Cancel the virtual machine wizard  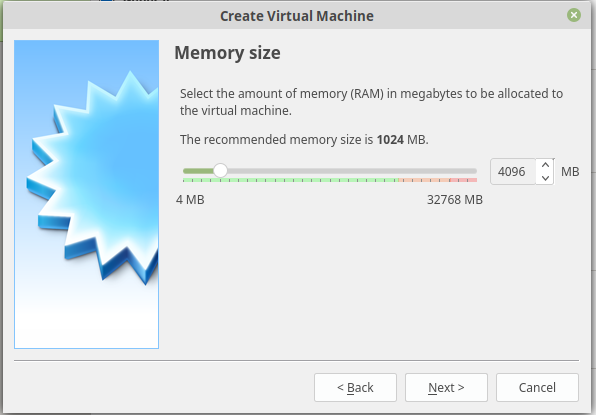[x=537, y=387]
